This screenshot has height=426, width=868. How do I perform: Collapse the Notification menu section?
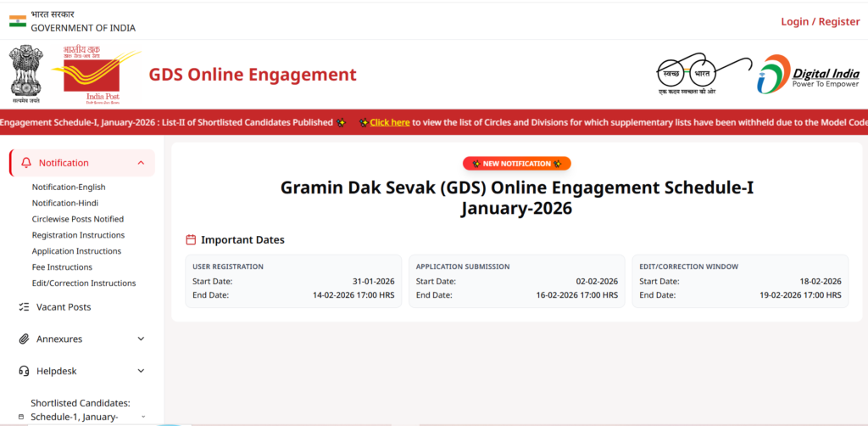coord(141,163)
